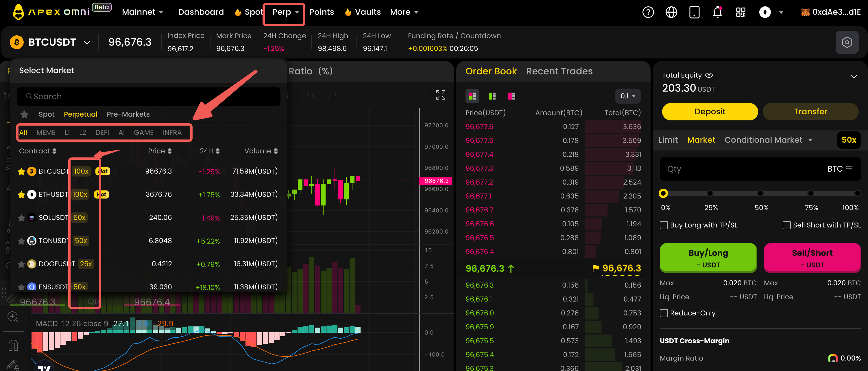Viewport: 868px width, 371px height.
Task: Open the help question mark icon
Action: [648, 12]
